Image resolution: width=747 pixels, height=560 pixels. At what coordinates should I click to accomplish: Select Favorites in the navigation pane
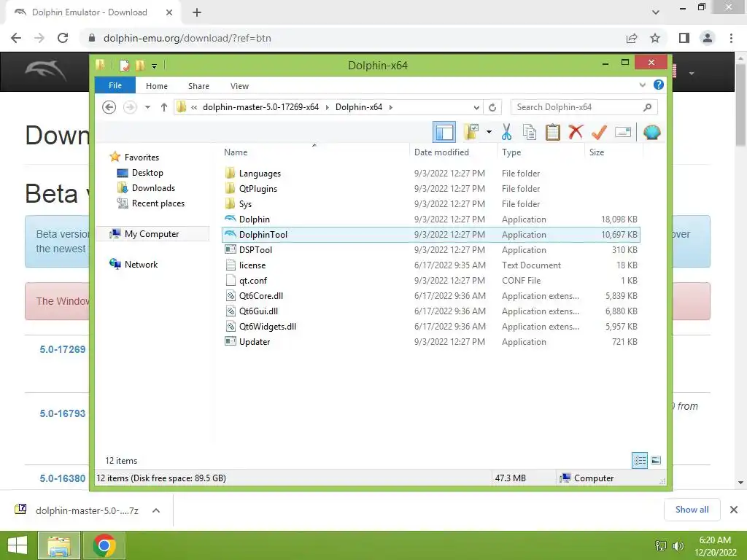coord(142,157)
